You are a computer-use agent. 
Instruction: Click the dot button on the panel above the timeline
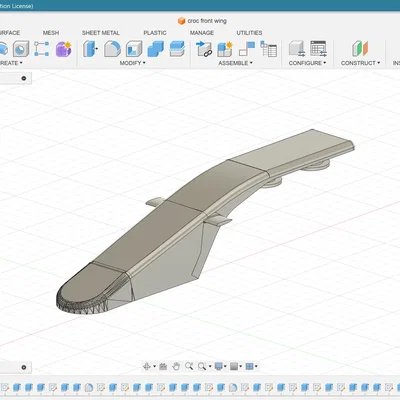24,367
